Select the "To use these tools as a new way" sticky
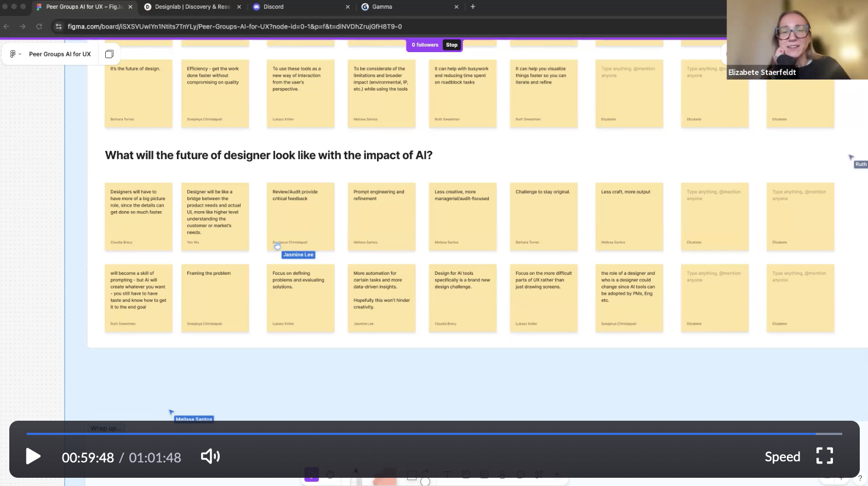 (x=300, y=94)
